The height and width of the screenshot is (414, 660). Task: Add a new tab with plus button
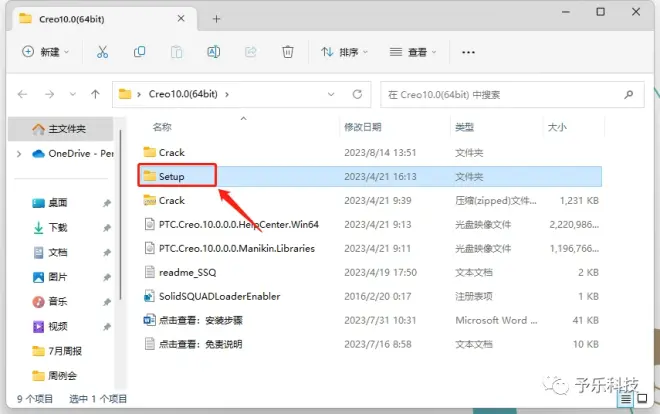point(216,19)
